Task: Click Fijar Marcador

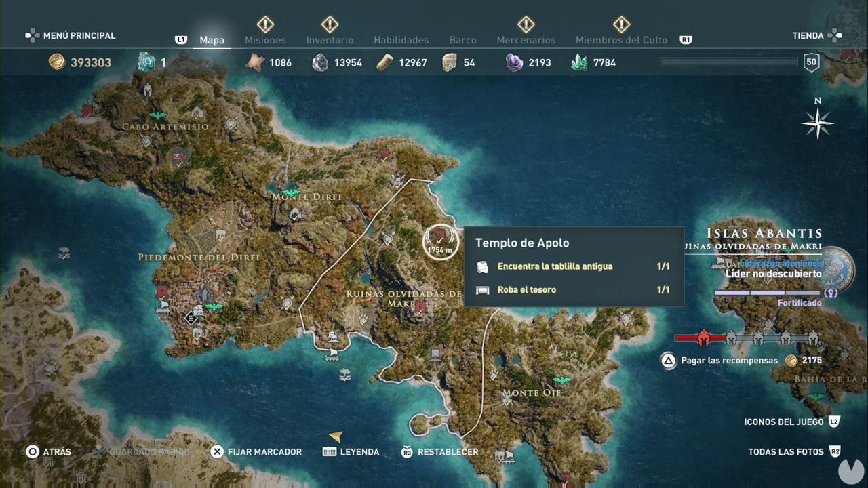Action: point(256,451)
